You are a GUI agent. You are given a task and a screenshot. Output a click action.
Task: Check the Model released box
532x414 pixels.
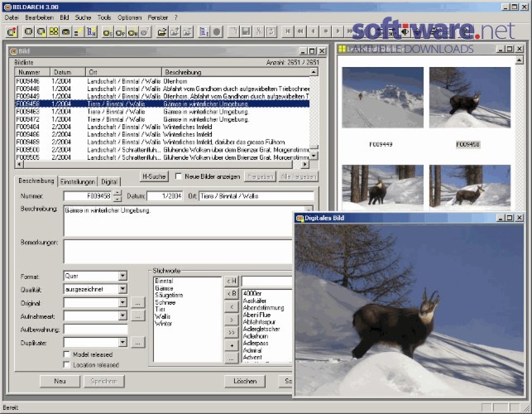tap(67, 354)
